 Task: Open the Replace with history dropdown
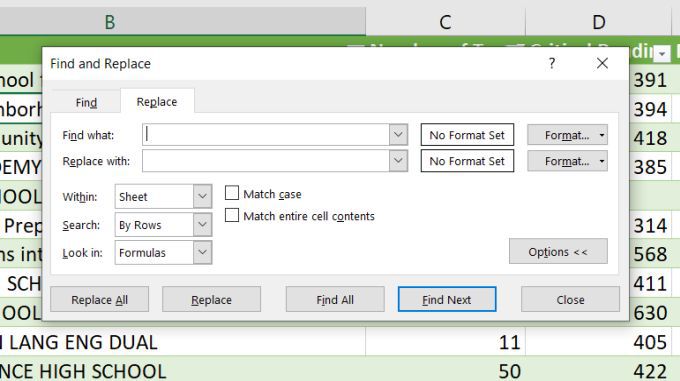point(399,161)
